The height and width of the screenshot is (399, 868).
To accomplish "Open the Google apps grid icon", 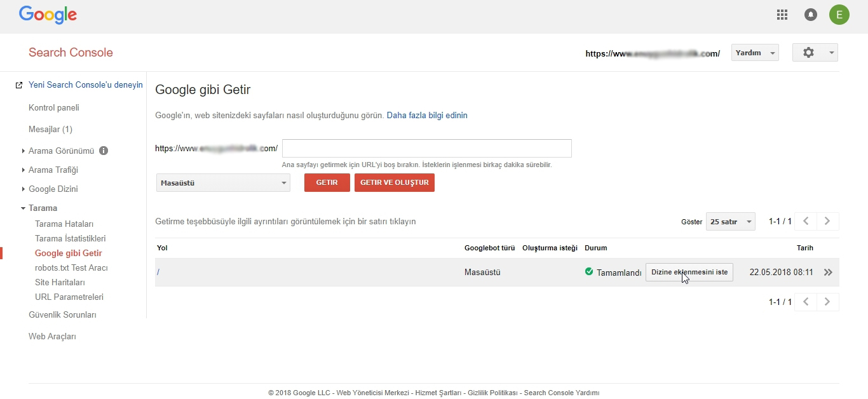I will click(782, 15).
